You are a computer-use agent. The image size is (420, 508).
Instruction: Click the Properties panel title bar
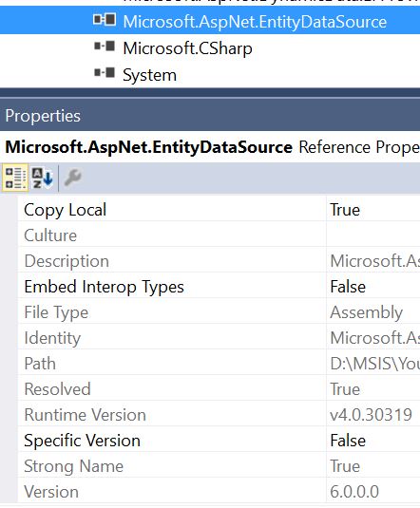[210, 116]
